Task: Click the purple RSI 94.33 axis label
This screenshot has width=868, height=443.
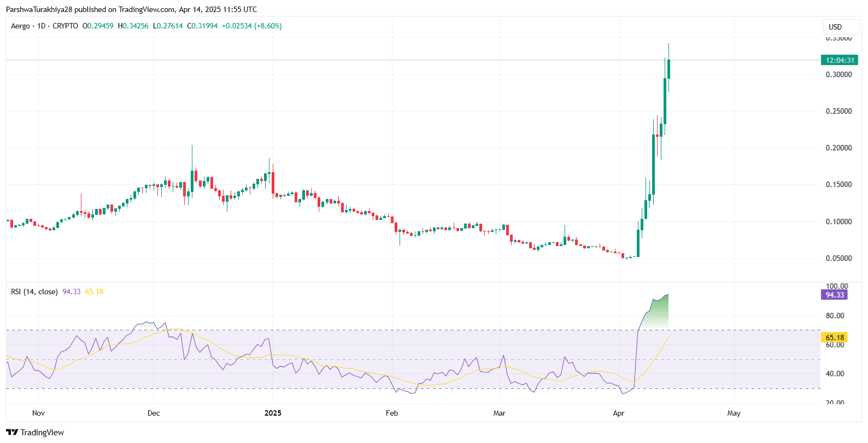Action: point(834,295)
